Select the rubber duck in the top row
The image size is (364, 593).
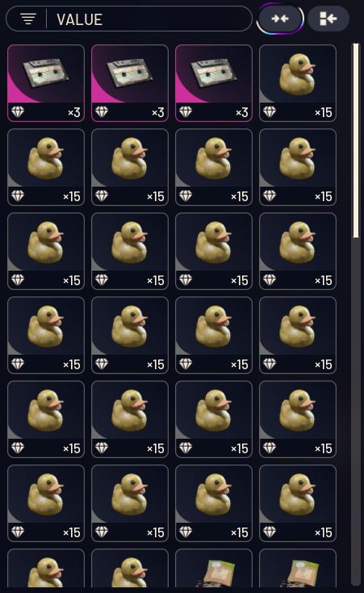click(x=298, y=83)
